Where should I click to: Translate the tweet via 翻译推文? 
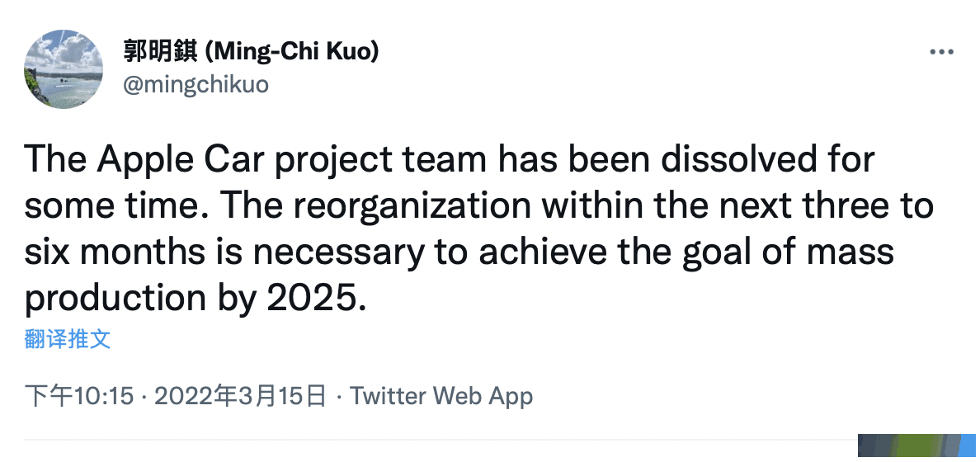click(68, 338)
